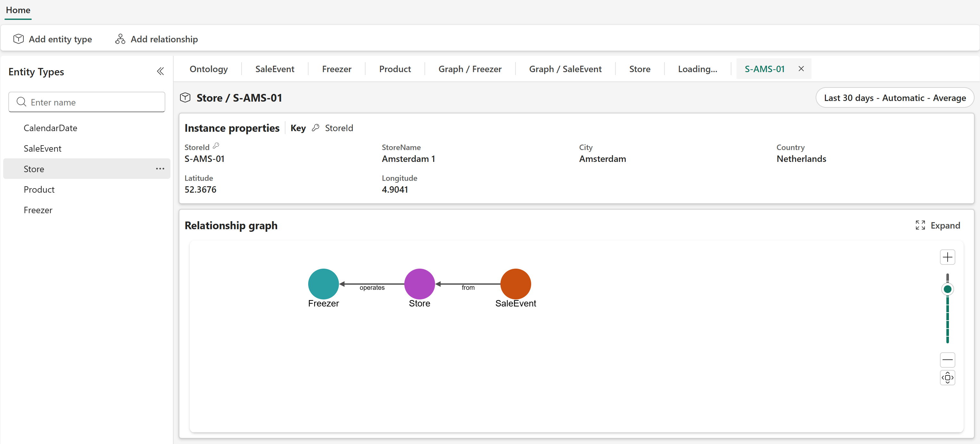Click the Add entity type cube icon

[18, 39]
